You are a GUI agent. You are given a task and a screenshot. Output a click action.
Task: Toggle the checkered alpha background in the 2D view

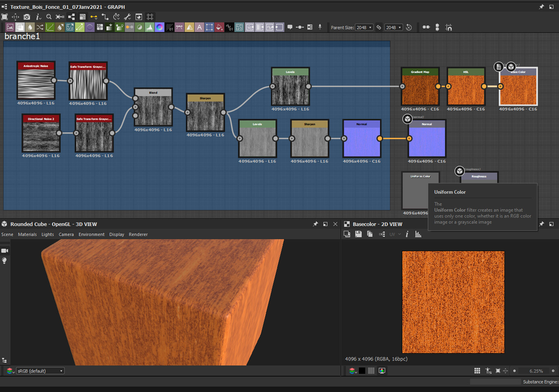point(371,371)
